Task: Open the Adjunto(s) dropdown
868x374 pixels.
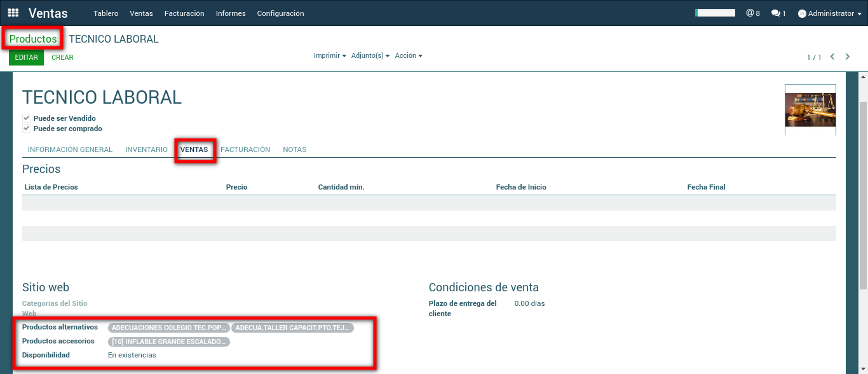Action: click(x=370, y=56)
